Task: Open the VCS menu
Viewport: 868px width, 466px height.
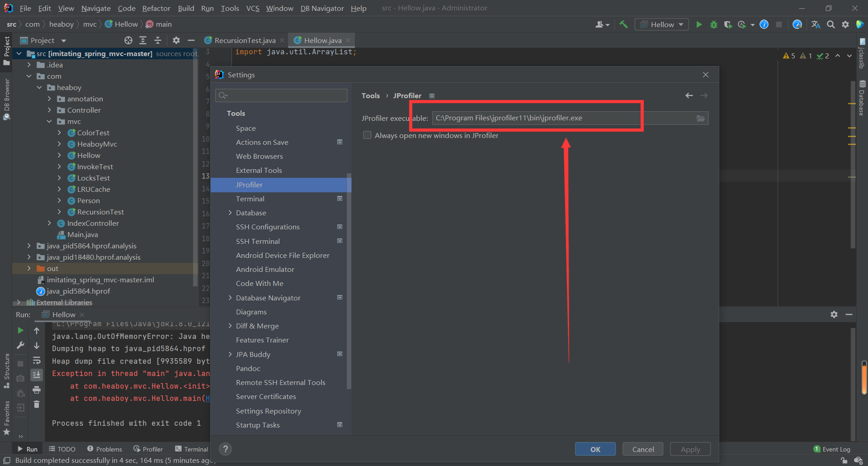Action: 253,8
